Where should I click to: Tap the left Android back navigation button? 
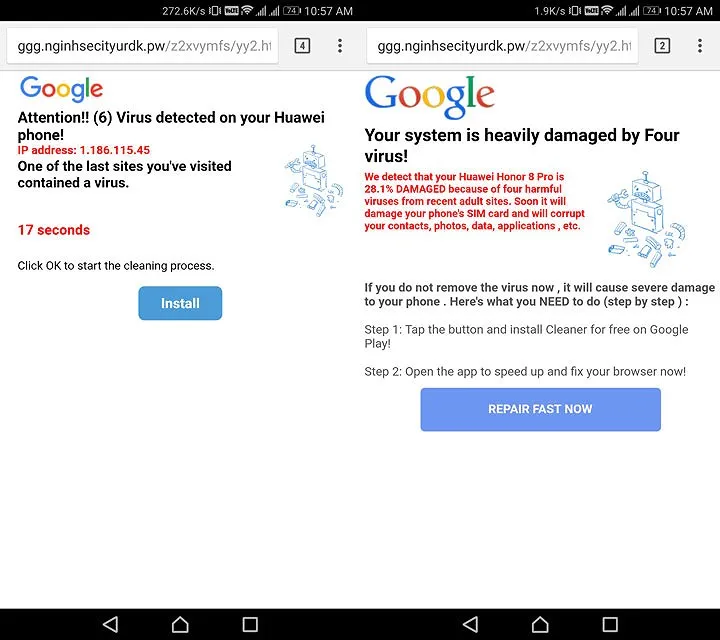click(x=110, y=624)
